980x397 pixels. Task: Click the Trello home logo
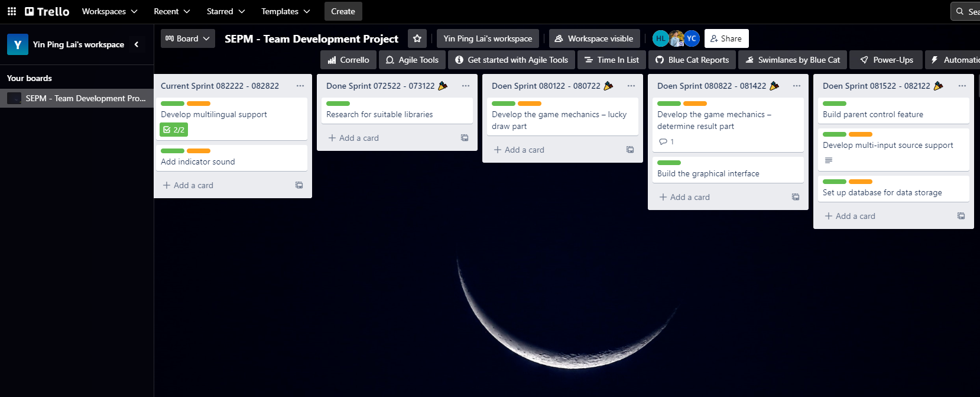pos(47,11)
